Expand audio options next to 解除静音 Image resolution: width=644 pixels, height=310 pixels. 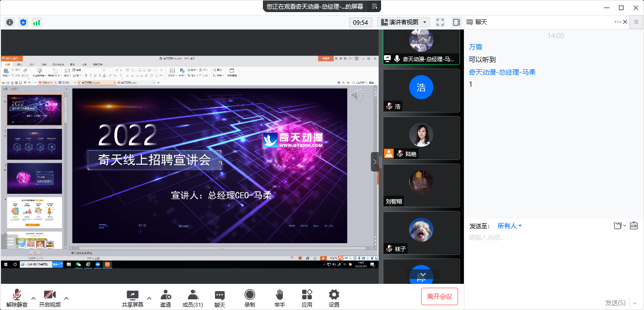tap(33, 298)
